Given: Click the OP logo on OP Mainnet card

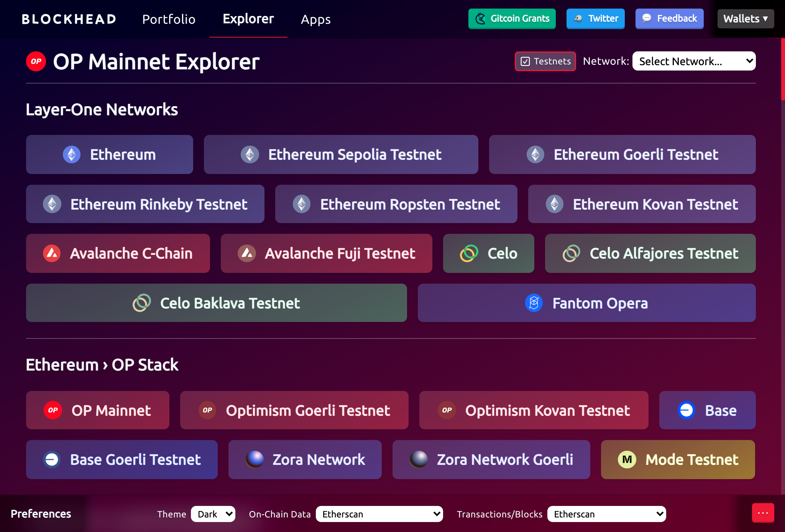Looking at the screenshot, I should 53,410.
